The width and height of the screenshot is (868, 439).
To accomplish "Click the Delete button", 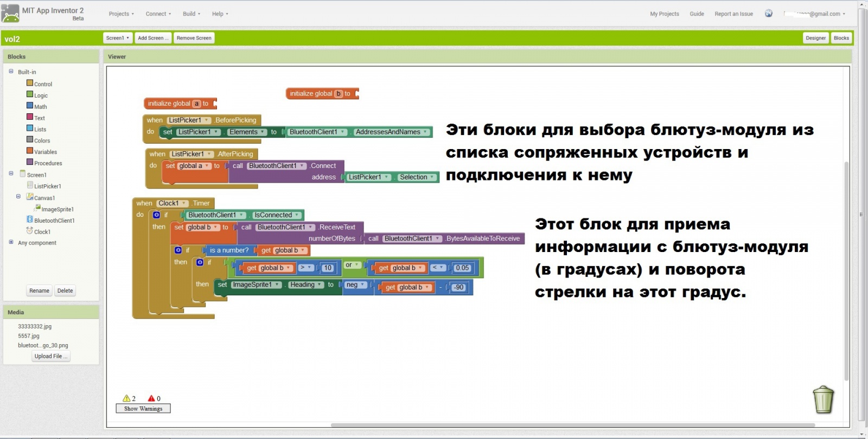I will (65, 290).
